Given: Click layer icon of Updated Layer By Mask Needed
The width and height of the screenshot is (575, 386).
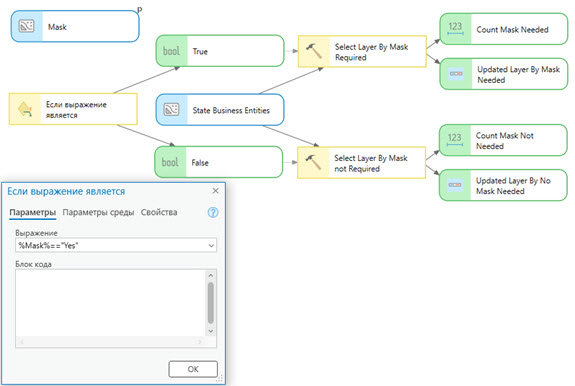Looking at the screenshot, I should [456, 74].
